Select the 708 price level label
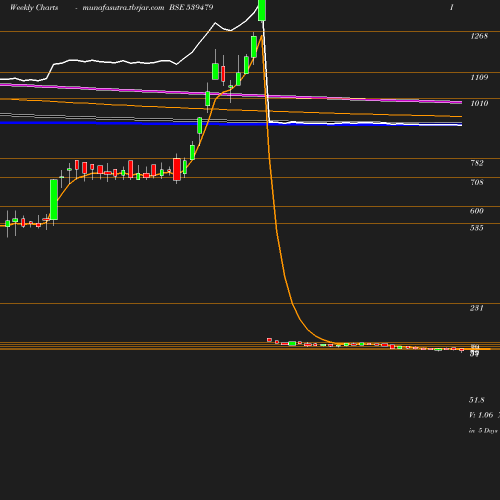Screen dimensions: 500x500 click(477, 182)
